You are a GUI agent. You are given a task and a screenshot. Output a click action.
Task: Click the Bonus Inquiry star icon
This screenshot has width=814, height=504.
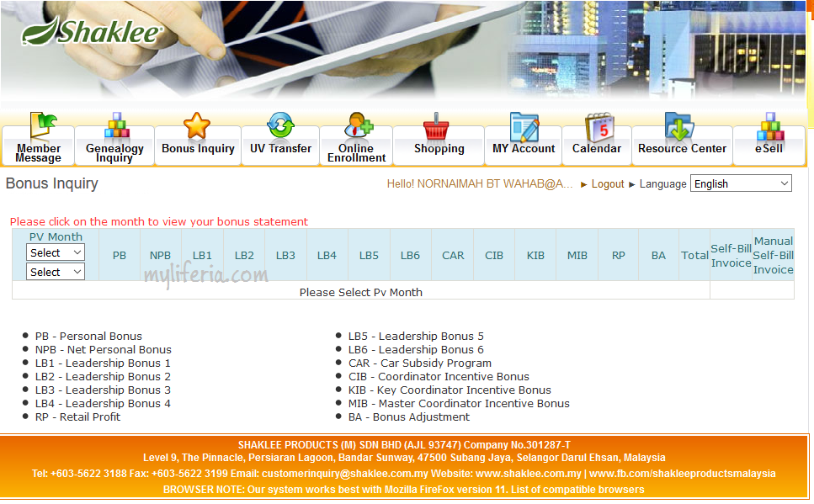197,125
